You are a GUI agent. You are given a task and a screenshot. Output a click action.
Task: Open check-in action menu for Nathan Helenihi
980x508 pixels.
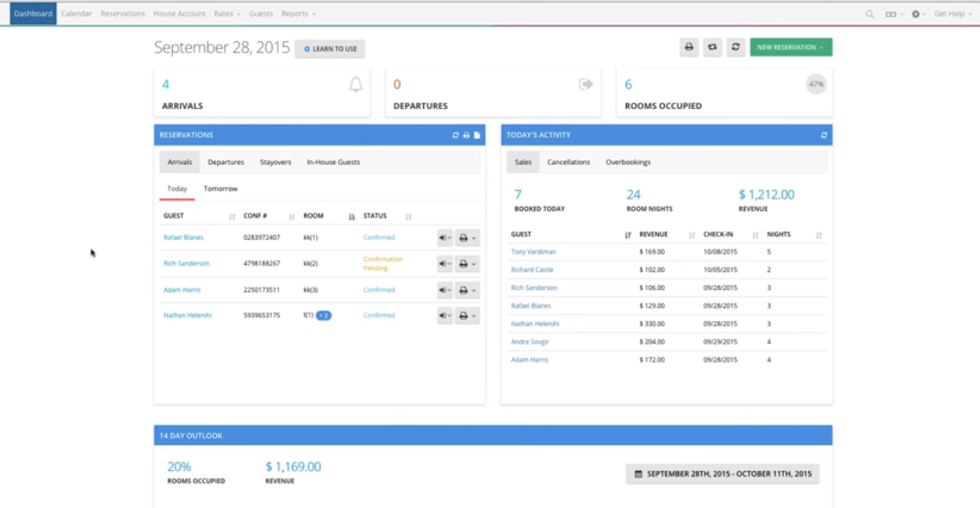[444, 316]
